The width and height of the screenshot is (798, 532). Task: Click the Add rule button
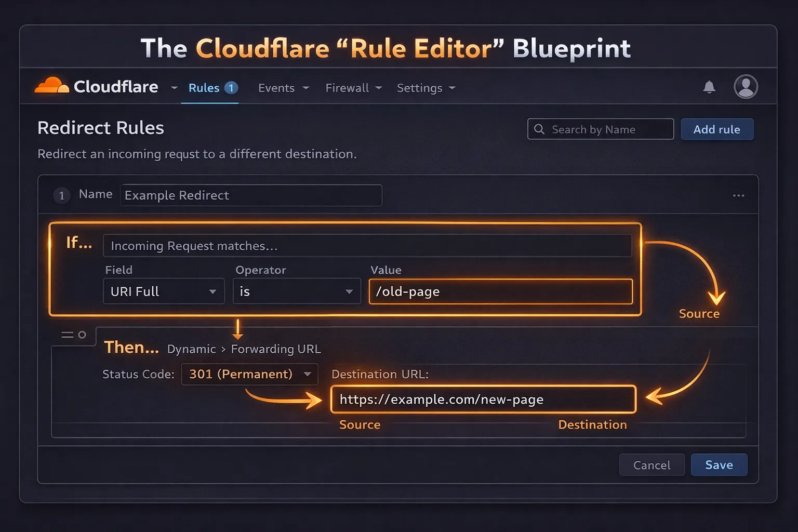717,129
